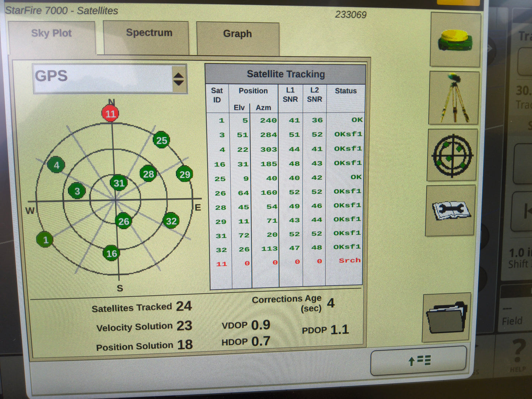Select satellite 26 marker on sky plot
This screenshot has height=399, width=532.
pyautogui.click(x=123, y=221)
